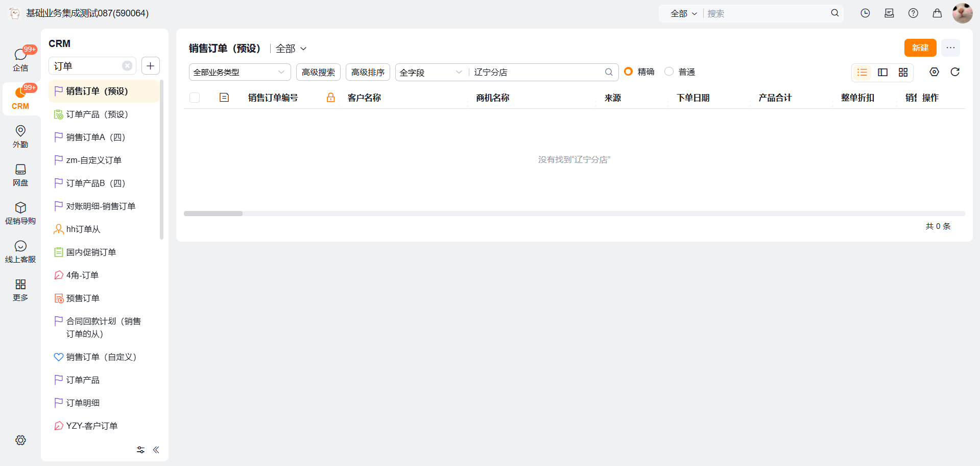Click the refresh list icon
Viewport: 980px width, 466px height.
pos(954,72)
